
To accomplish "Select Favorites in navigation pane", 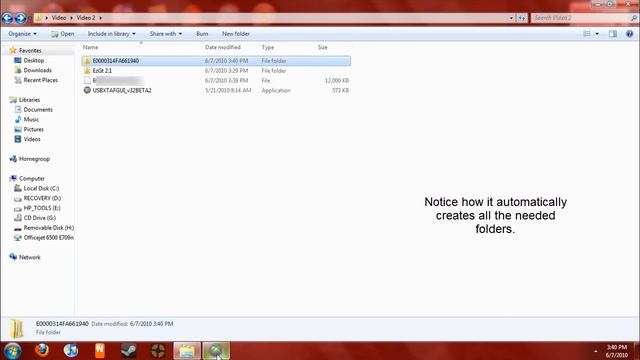I will 30,51.
